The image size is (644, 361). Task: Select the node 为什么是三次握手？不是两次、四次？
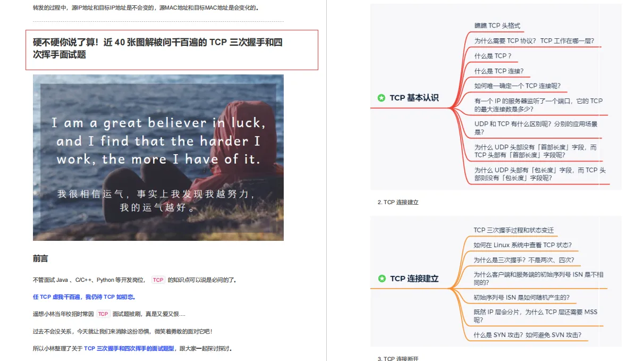coord(524,260)
